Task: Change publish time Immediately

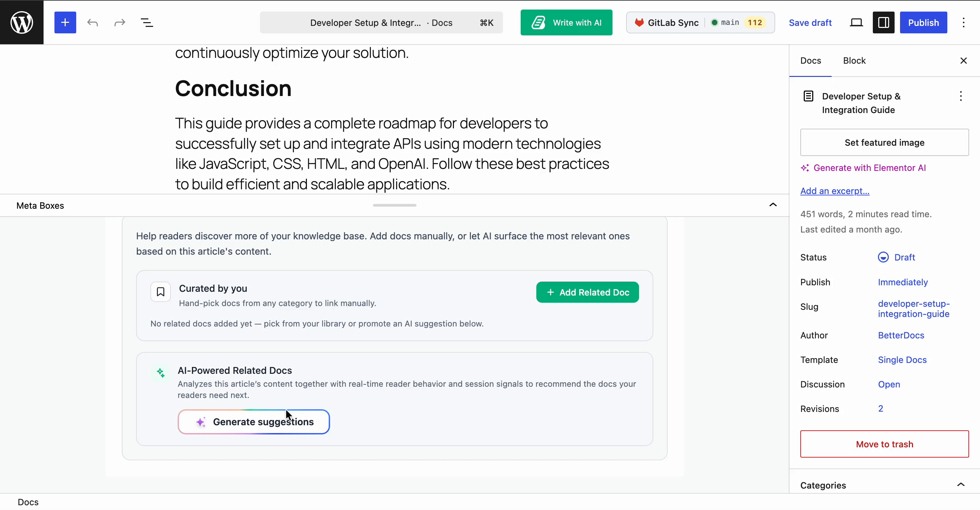Action: 903,282
